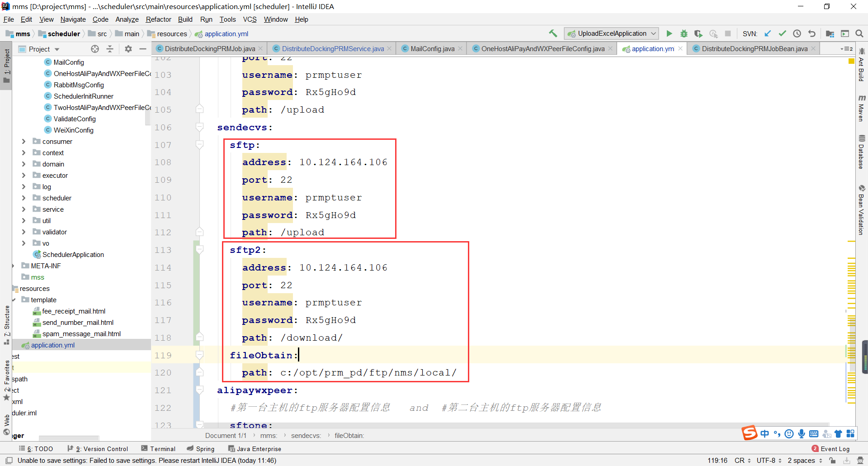
Task: Select fee_receipt_mail.html in project tree
Action: coord(74,311)
